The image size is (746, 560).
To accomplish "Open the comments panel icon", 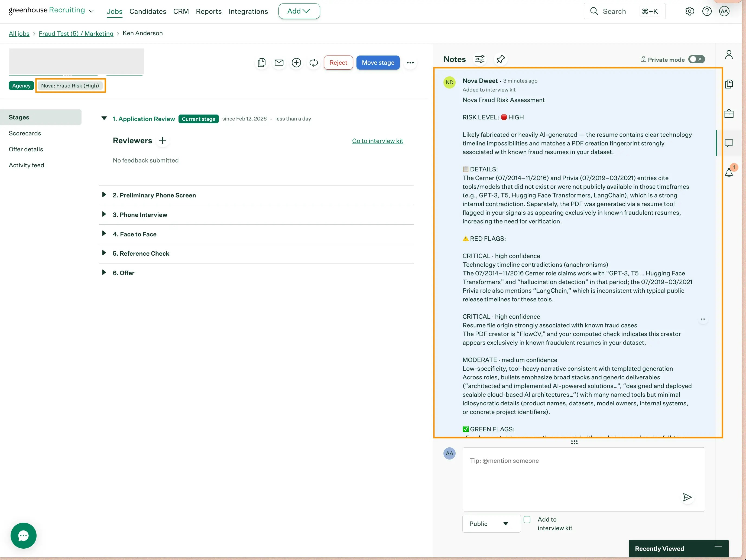I will pos(729,143).
